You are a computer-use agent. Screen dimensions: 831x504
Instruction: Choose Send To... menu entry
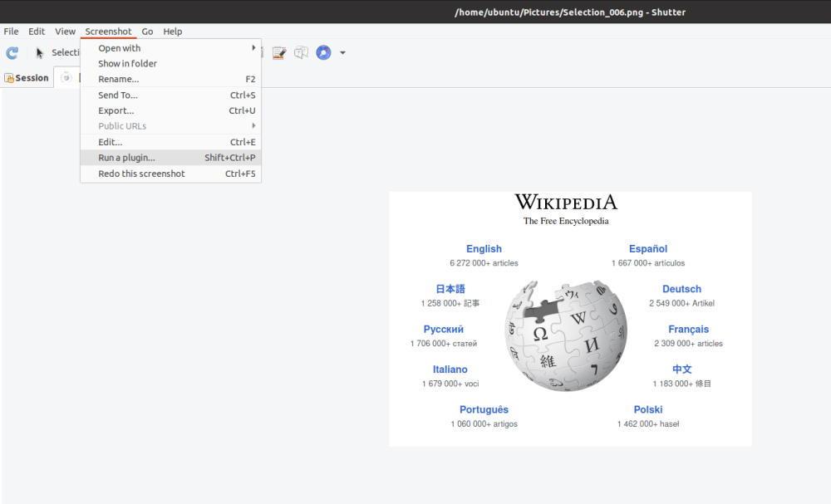coord(170,95)
